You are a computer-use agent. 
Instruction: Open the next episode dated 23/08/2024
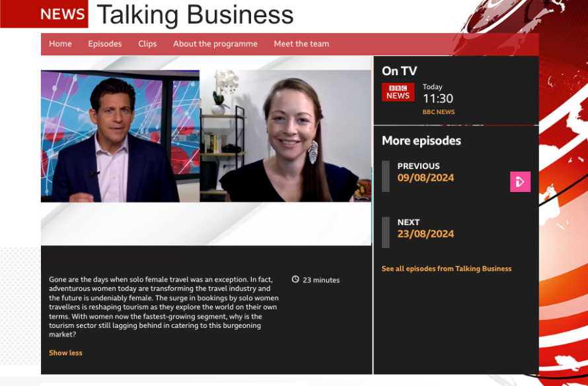(425, 234)
